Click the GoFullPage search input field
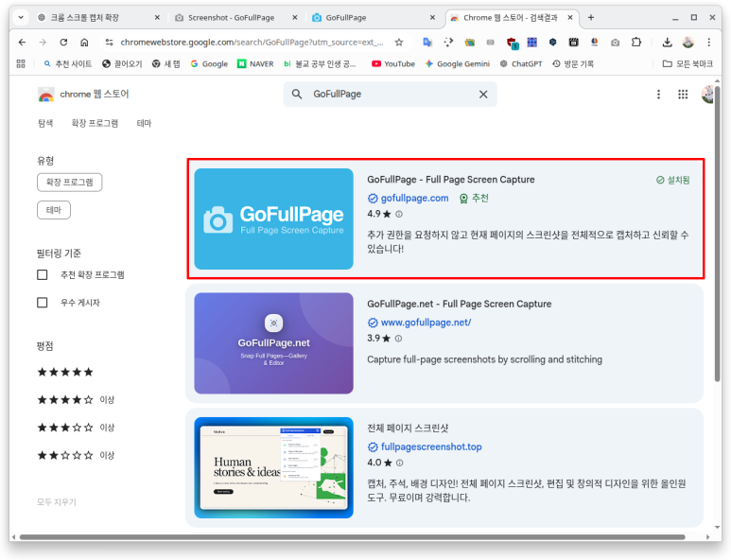Screen dimensions: 731x560 (x=392, y=95)
